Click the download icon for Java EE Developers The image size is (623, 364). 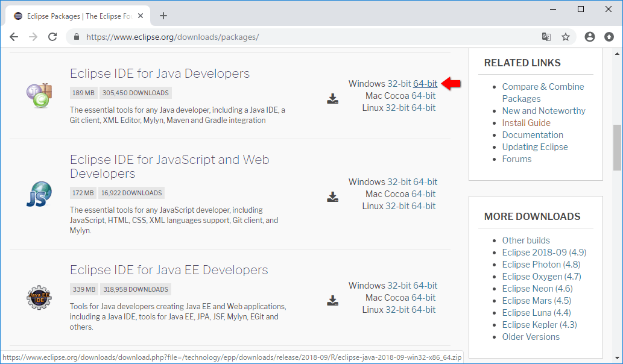(332, 300)
